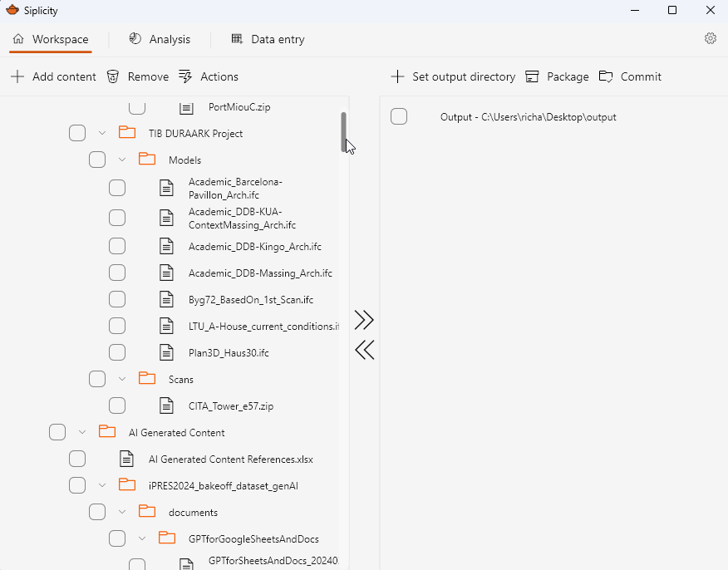Screen dimensions: 728x570
Task: Collapse the documents folder
Action: 122,512
